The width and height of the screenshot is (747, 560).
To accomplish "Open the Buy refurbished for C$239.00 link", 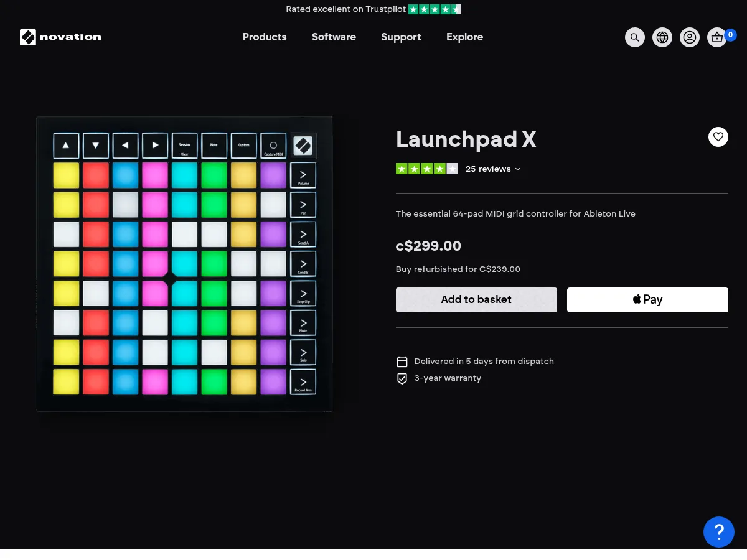I will coord(458,269).
